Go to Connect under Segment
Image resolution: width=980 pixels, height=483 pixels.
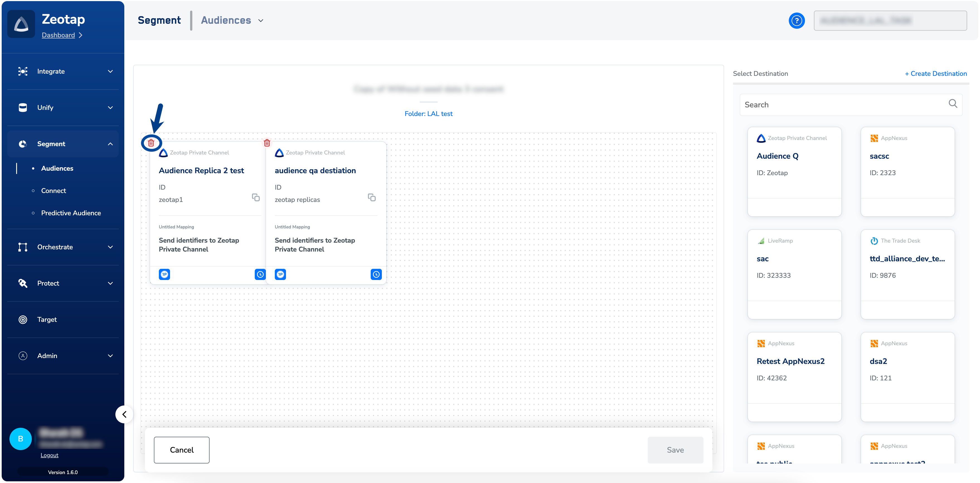(53, 191)
